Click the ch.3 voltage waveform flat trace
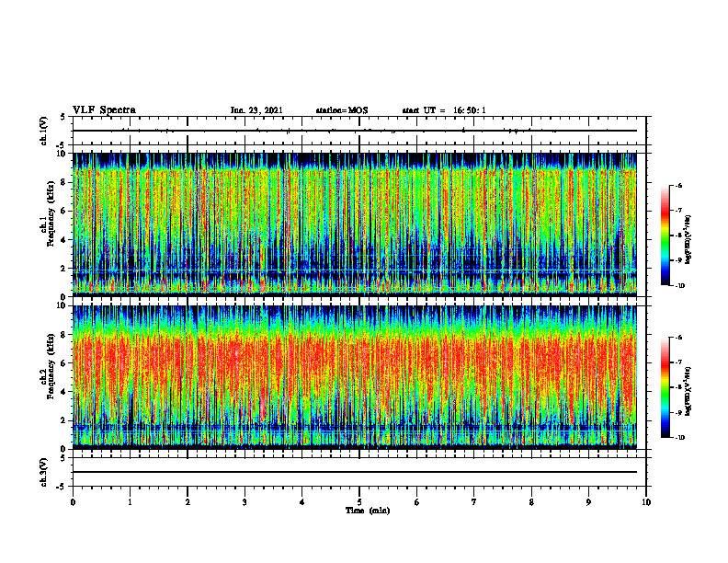This screenshot has width=728, height=563. click(x=355, y=472)
